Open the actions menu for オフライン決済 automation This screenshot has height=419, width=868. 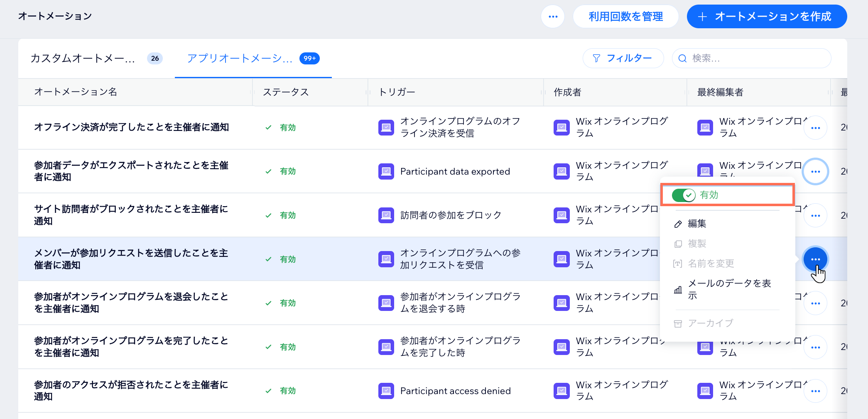[815, 128]
